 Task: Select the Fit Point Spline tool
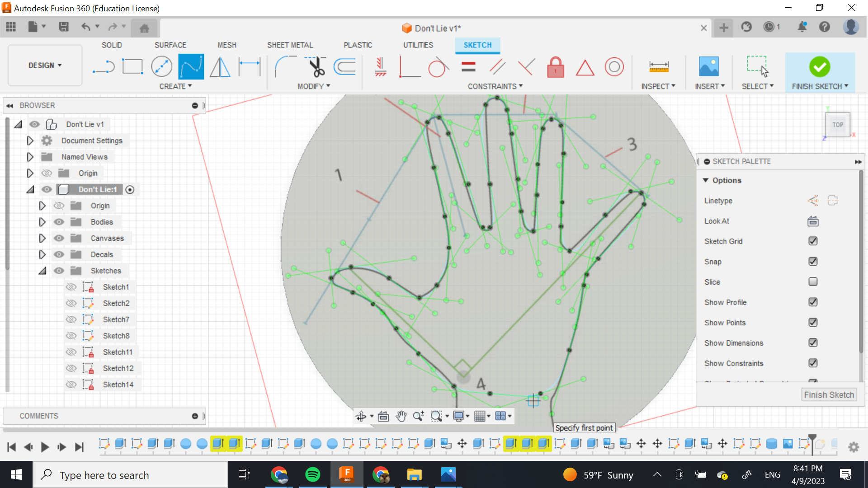pyautogui.click(x=191, y=67)
